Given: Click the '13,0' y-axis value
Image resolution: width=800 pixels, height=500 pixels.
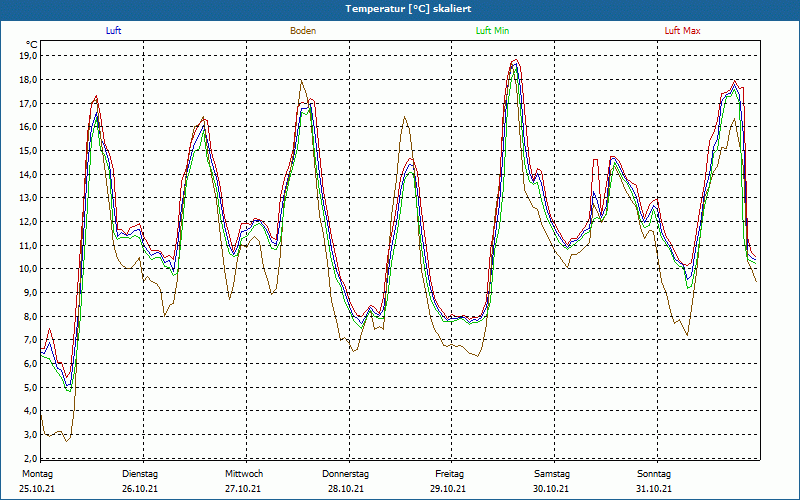Looking at the screenshot, I should tap(28, 198).
